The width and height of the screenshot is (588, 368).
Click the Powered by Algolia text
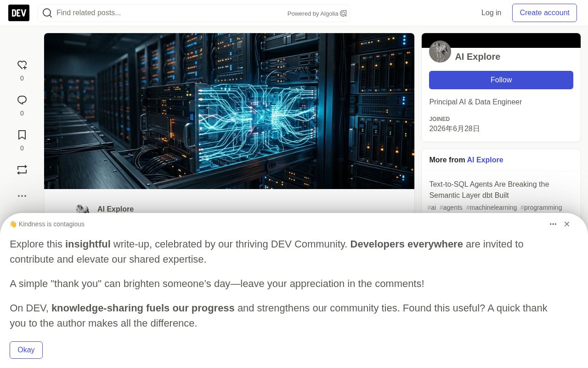pos(313,14)
